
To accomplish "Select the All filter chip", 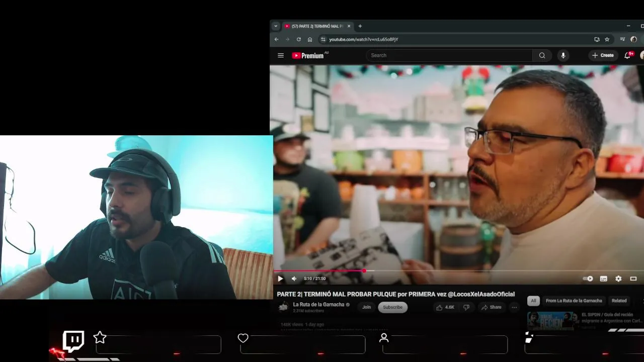I will (x=533, y=301).
